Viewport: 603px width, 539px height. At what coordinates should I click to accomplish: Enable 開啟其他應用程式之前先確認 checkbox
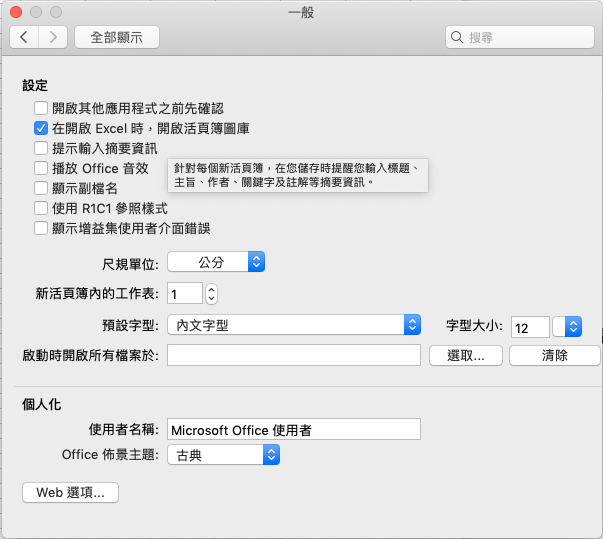click(41, 108)
